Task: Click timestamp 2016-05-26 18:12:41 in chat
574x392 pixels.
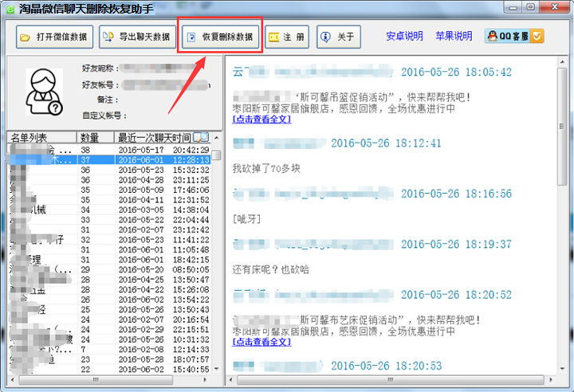Action: (386, 143)
